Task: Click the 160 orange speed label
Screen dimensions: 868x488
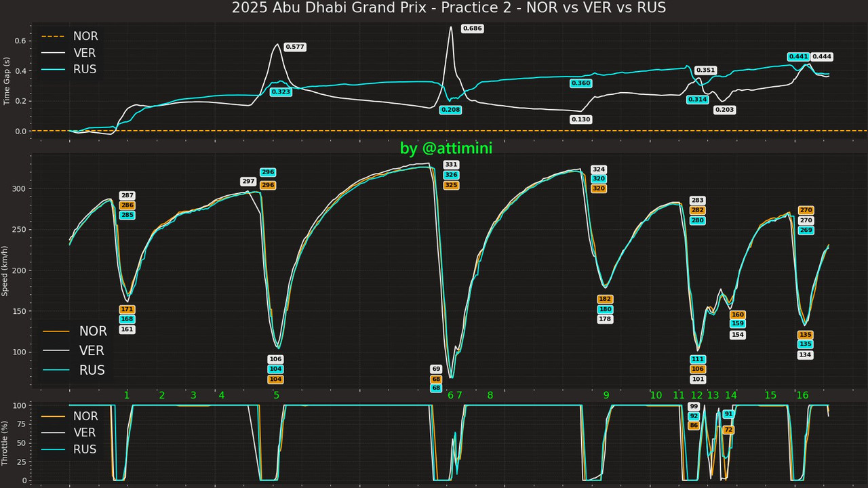Action: click(x=738, y=314)
